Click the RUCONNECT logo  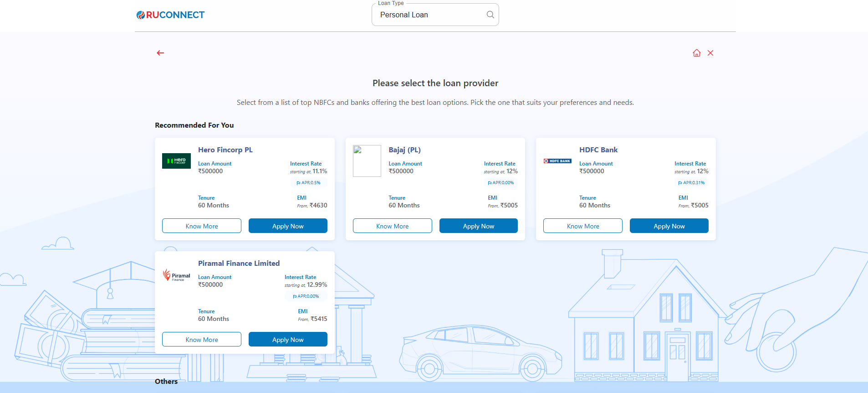click(x=171, y=15)
